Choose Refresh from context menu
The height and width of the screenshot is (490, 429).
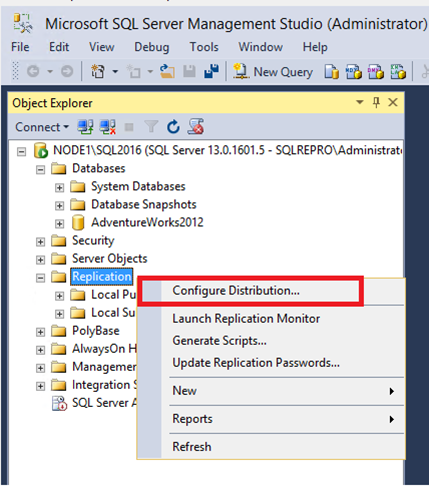pos(272,447)
